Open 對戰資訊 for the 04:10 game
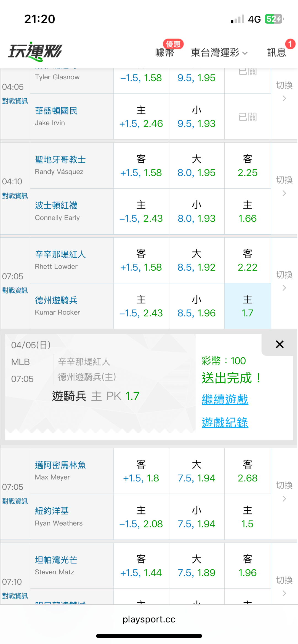The image size is (298, 644). (x=15, y=196)
